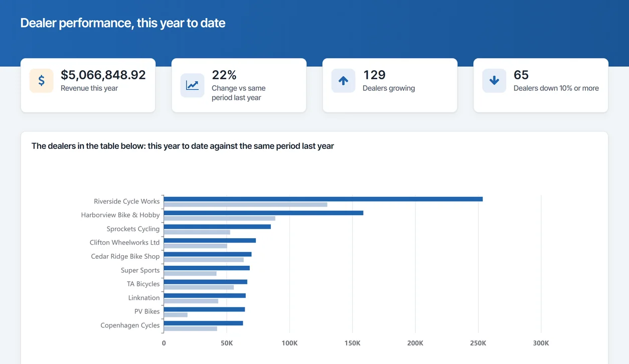Screen dimensions: 629x364
Task: Click Sprockets Cycling this-year bar
Action: click(218, 227)
